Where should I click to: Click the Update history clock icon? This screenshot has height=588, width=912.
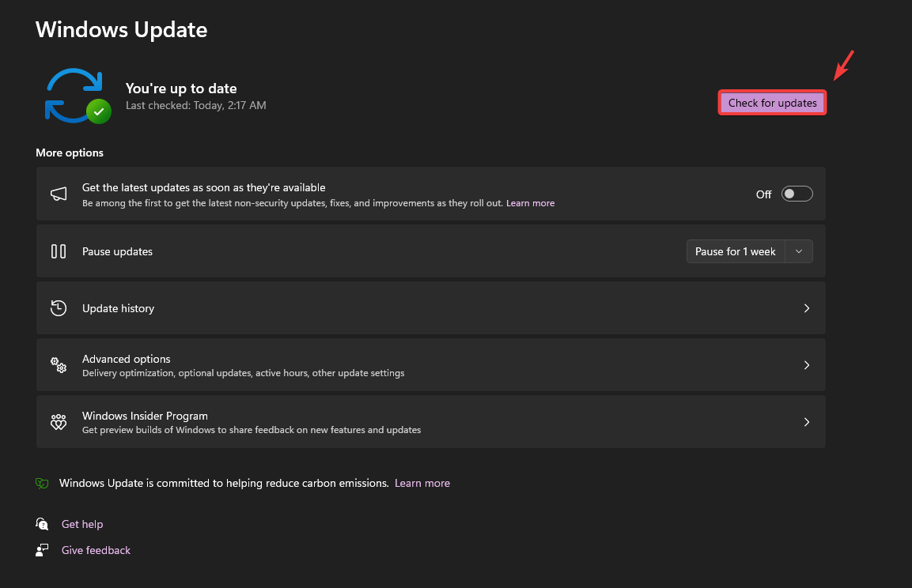59,308
